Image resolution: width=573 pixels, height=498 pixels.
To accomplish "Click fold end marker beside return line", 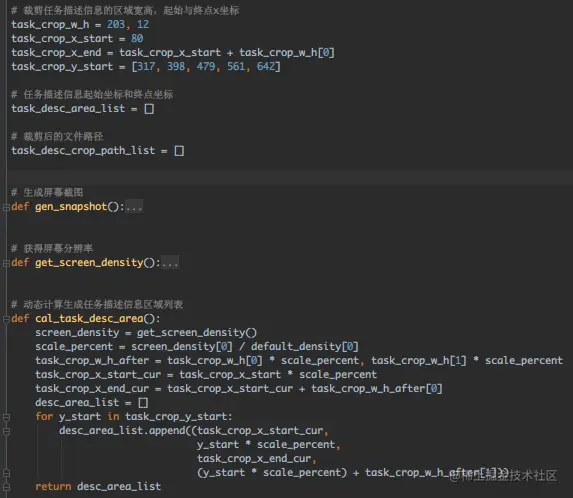I will [x=6, y=487].
